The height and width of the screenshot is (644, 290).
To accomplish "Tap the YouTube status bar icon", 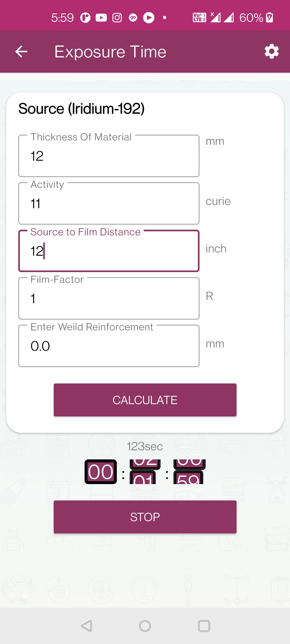I will 101,18.
